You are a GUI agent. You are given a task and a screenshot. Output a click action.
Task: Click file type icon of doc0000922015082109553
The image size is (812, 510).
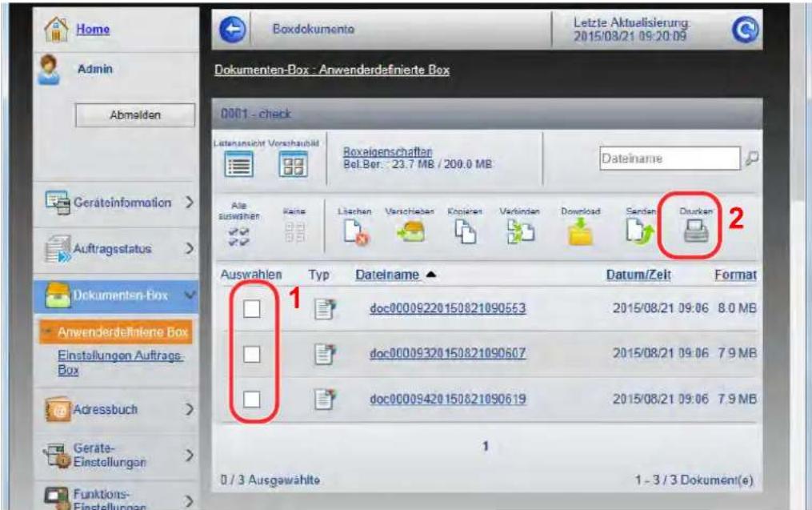click(326, 309)
